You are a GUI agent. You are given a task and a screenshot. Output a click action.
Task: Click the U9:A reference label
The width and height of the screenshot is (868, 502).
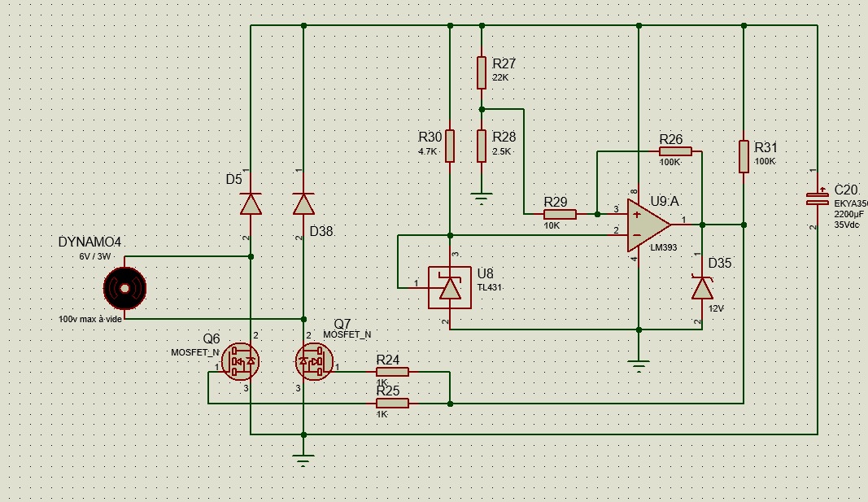pyautogui.click(x=665, y=202)
